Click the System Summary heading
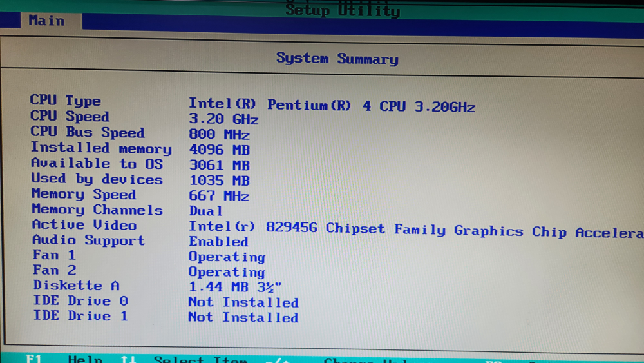The image size is (644, 363). point(337,59)
